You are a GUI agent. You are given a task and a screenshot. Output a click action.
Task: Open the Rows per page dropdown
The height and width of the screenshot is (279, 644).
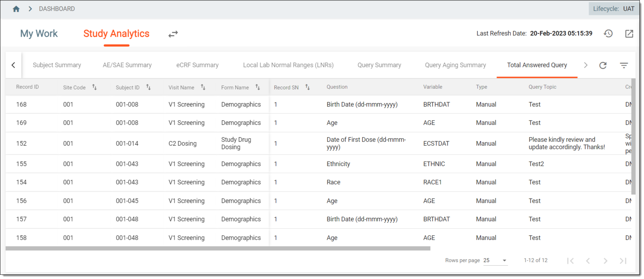pyautogui.click(x=495, y=260)
